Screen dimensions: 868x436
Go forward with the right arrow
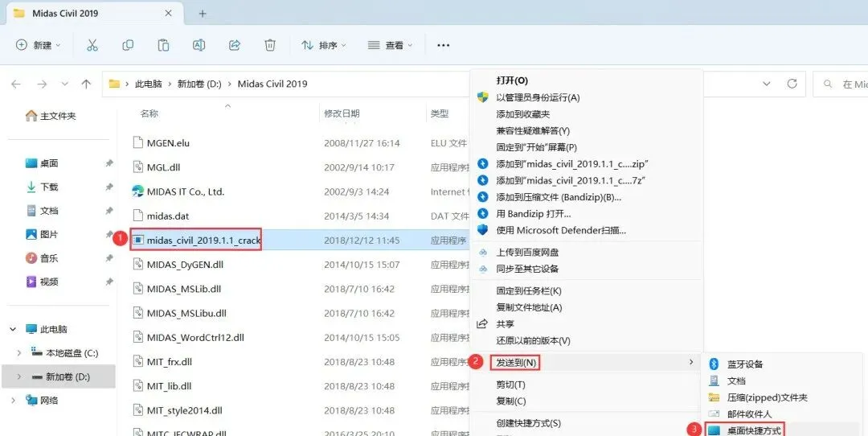(x=42, y=84)
